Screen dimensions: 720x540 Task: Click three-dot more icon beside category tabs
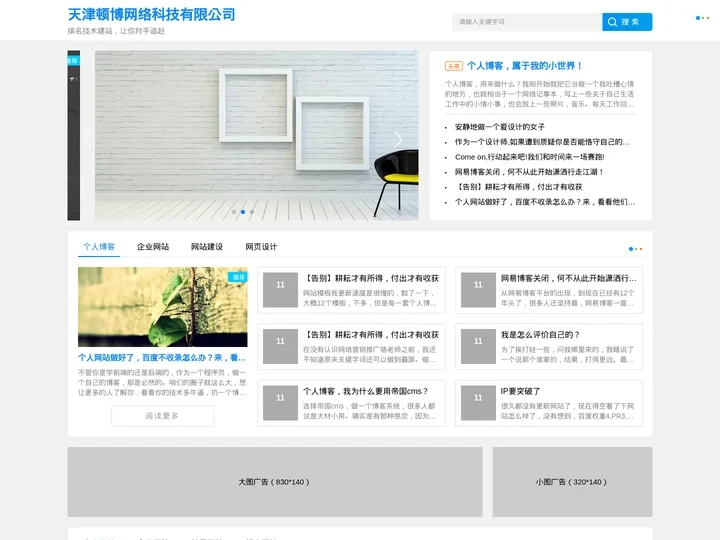[635, 249]
